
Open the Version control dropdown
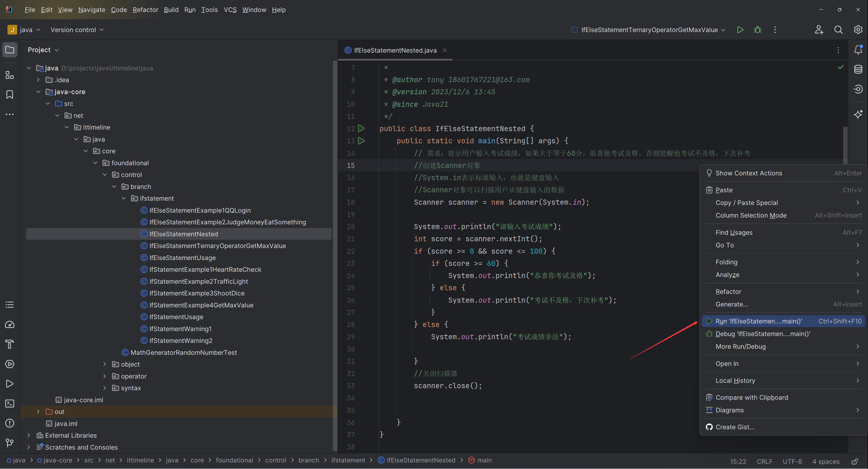pos(77,30)
